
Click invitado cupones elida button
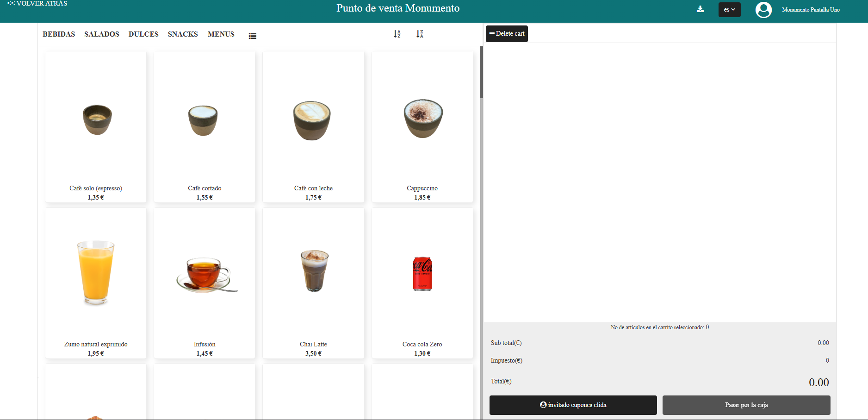pyautogui.click(x=573, y=405)
